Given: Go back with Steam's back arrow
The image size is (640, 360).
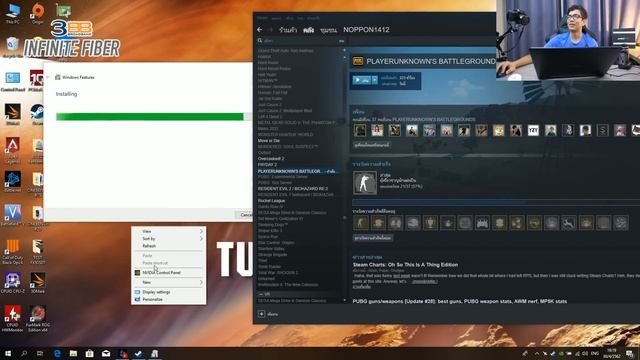Looking at the screenshot, I should (260, 29).
